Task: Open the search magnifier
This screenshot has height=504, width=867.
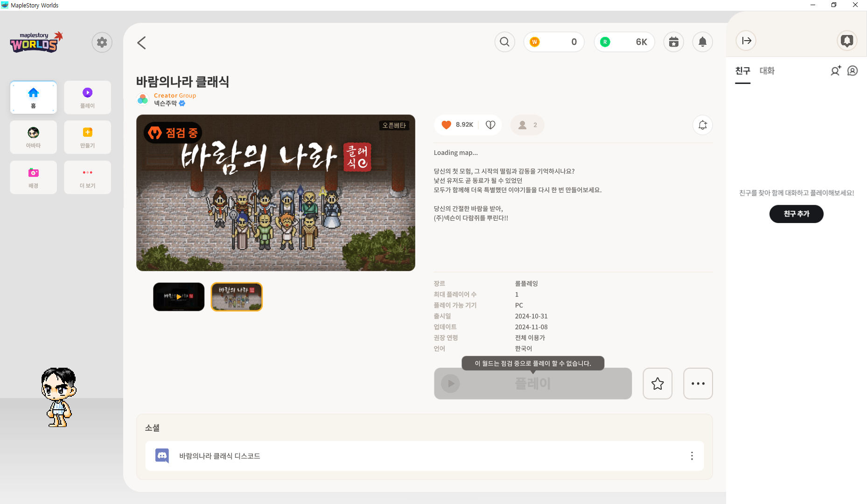Action: [x=504, y=42]
